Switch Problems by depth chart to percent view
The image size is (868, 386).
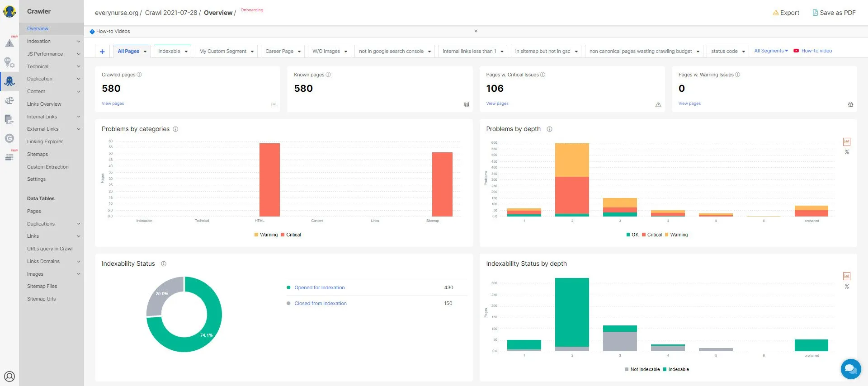coord(847,152)
